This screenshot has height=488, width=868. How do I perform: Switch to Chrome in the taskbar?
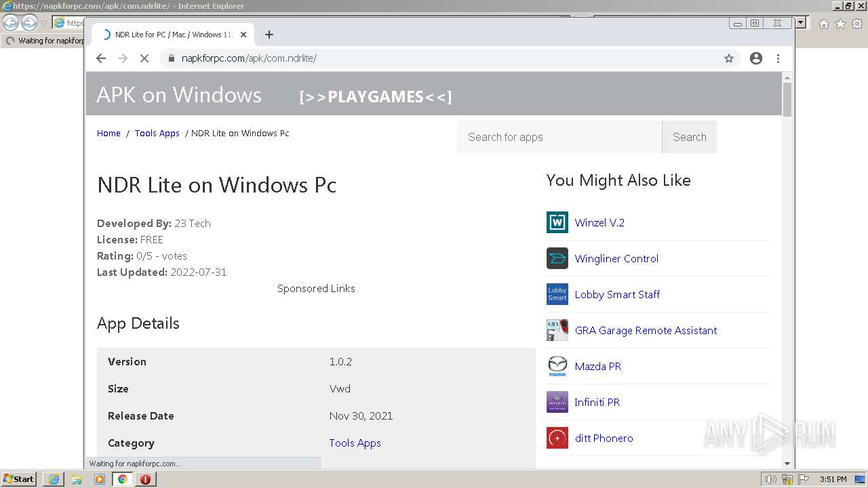click(x=123, y=479)
